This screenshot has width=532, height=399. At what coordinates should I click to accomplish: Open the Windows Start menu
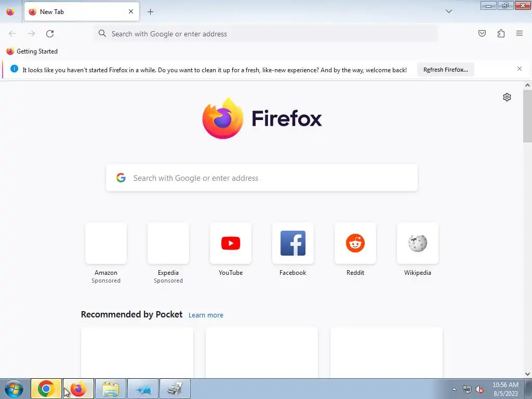[x=14, y=389]
